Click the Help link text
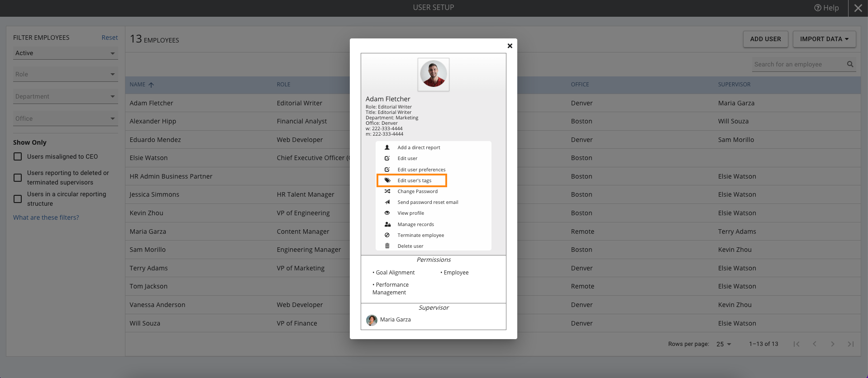 (x=831, y=8)
